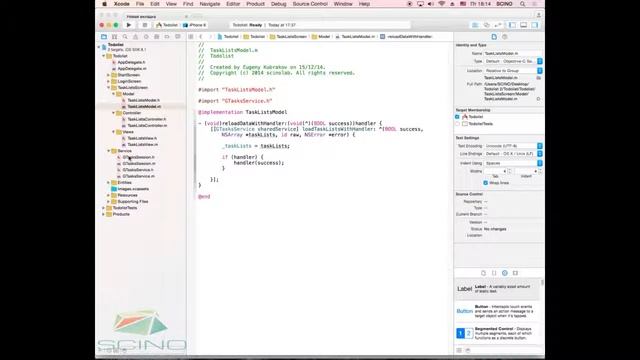Go forward in editor history

[210, 37]
